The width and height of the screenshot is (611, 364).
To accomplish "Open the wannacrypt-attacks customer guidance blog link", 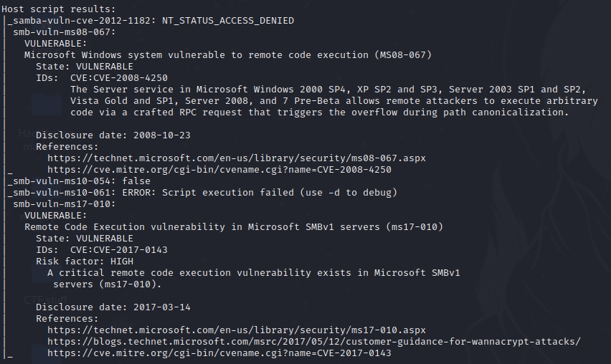I will click(x=313, y=342).
